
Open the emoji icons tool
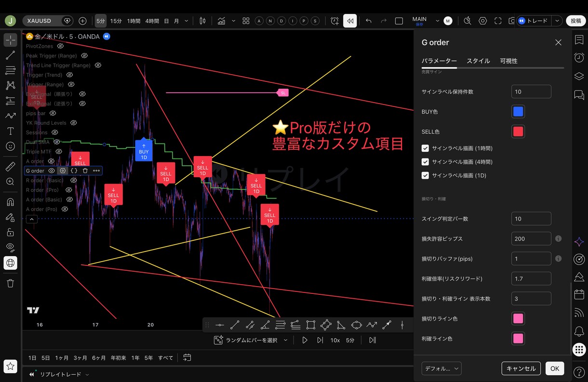10,146
